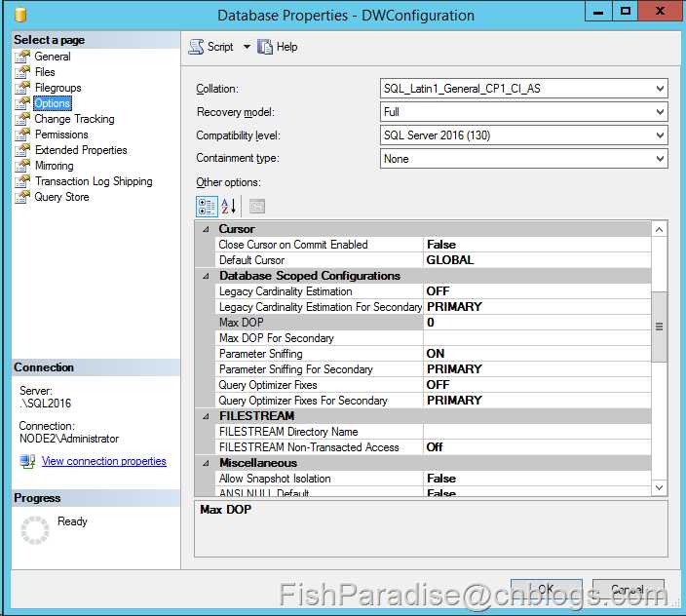This screenshot has height=616, width=686.
Task: Select Legacy Cardinality Estimation For Secondary row
Action: point(433,307)
